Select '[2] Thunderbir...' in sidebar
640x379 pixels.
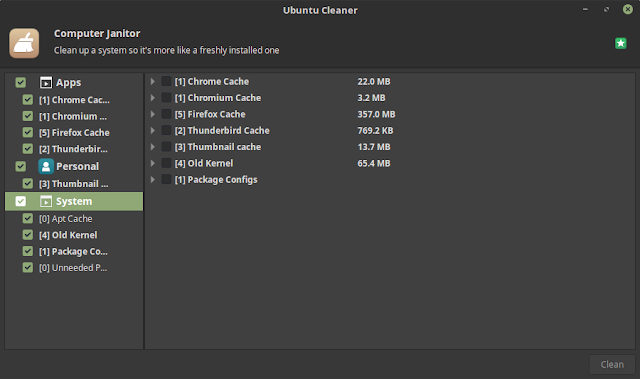point(73,149)
